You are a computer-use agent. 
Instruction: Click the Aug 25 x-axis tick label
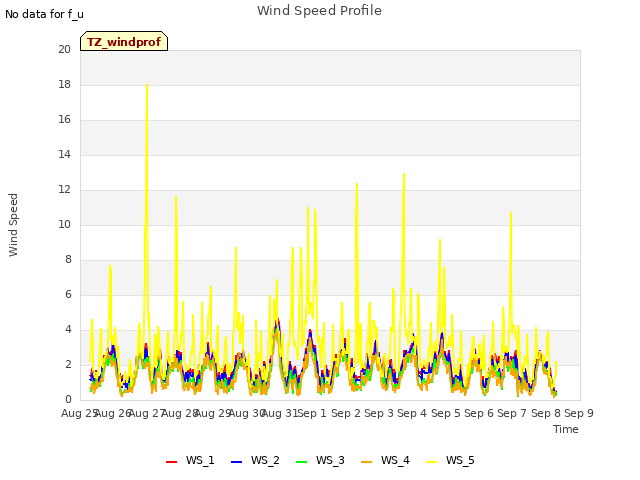click(79, 413)
